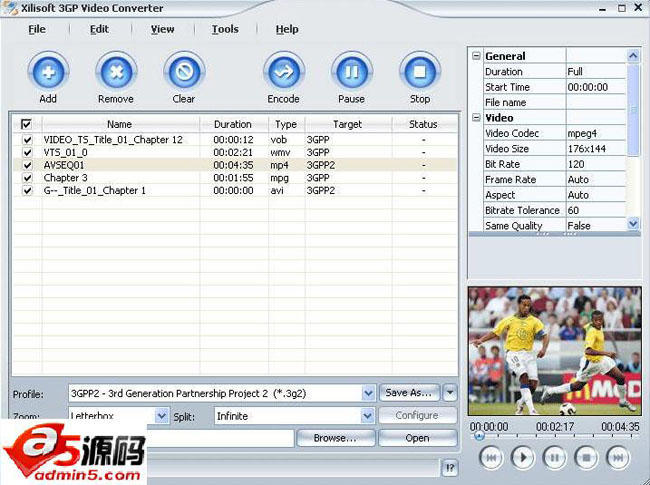Uncheck the Chapter 3 checkbox

tap(27, 178)
